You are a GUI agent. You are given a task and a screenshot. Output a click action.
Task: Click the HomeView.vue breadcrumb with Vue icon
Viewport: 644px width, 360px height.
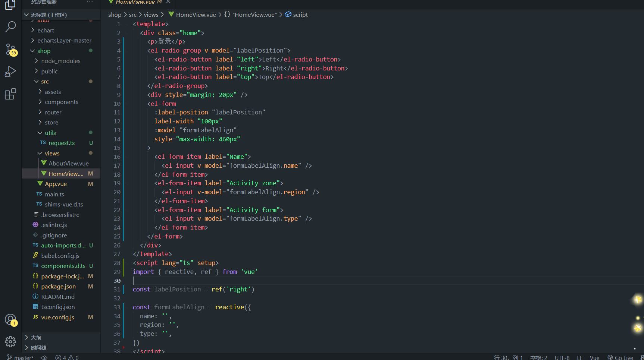coord(192,15)
